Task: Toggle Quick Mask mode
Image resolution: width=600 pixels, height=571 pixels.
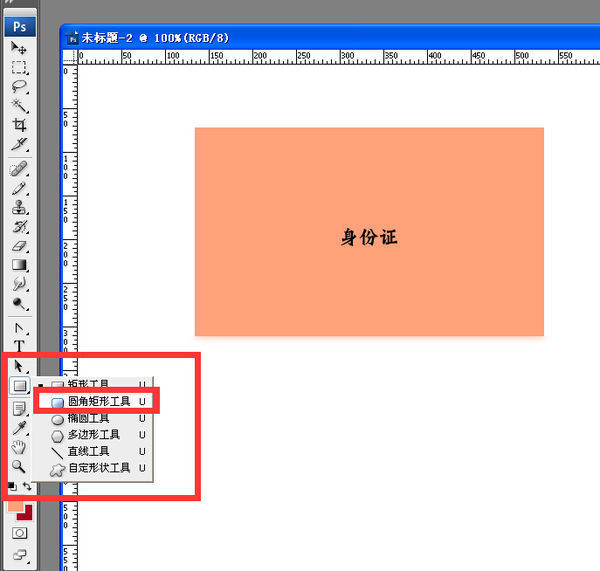Action: click(20, 533)
